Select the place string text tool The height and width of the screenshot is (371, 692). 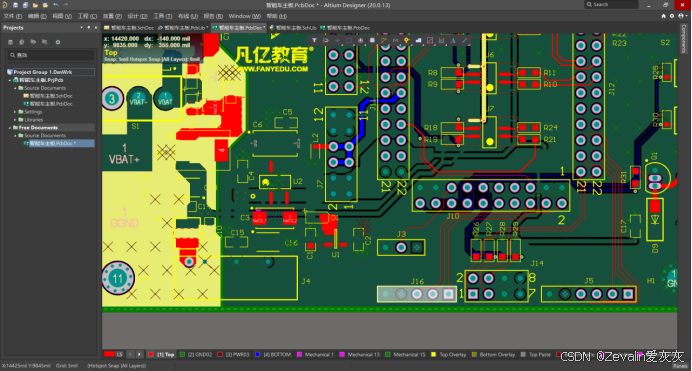tap(453, 40)
